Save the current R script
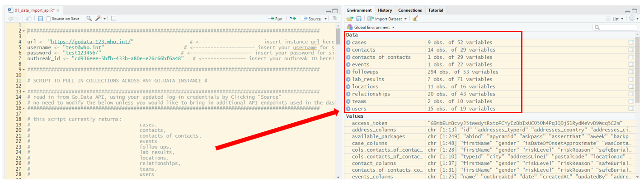The width and height of the screenshot is (644, 183). tap(41, 19)
